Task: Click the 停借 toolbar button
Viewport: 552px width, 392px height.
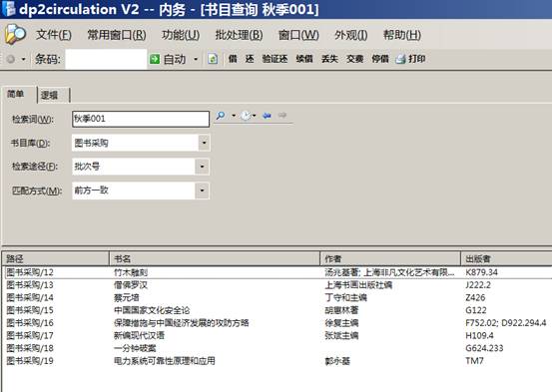Action: (380, 59)
